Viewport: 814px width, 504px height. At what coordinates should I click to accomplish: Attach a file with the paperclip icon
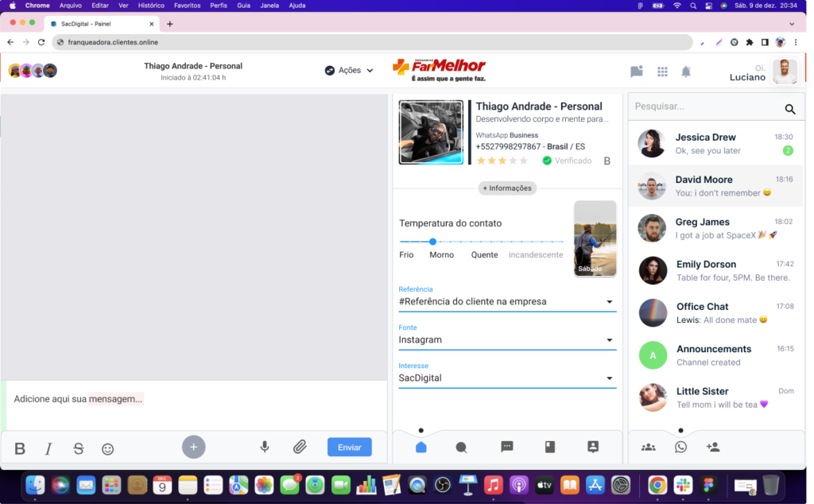(300, 447)
